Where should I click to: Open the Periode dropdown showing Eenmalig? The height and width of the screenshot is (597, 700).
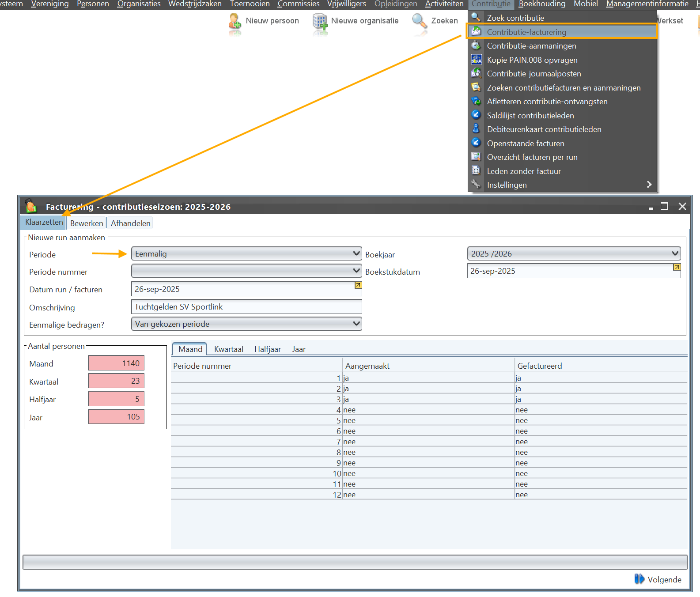point(246,253)
